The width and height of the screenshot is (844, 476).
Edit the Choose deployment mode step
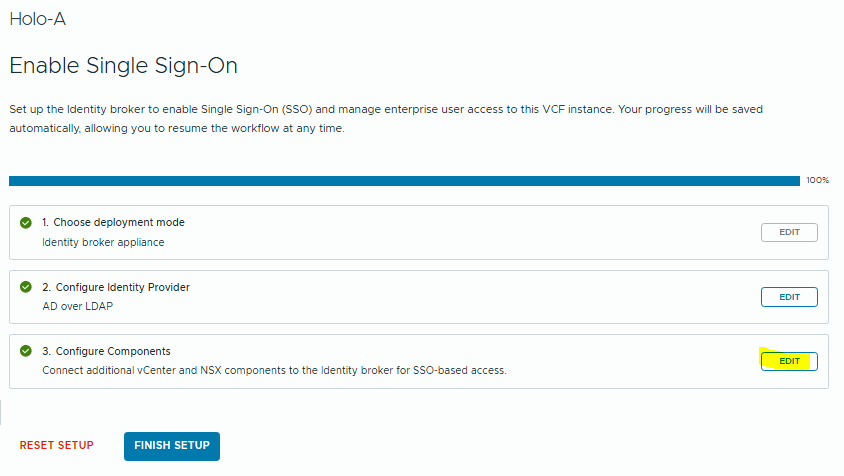pyautogui.click(x=789, y=233)
